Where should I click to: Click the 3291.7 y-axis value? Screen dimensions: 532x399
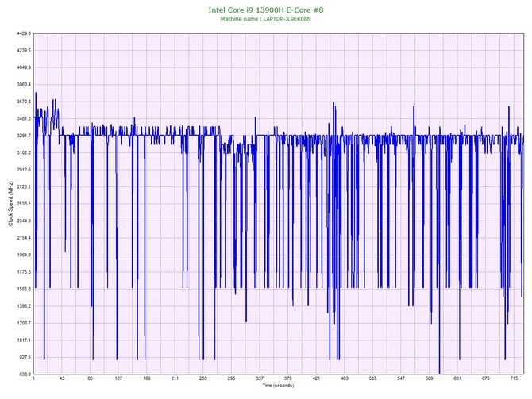tap(24, 136)
